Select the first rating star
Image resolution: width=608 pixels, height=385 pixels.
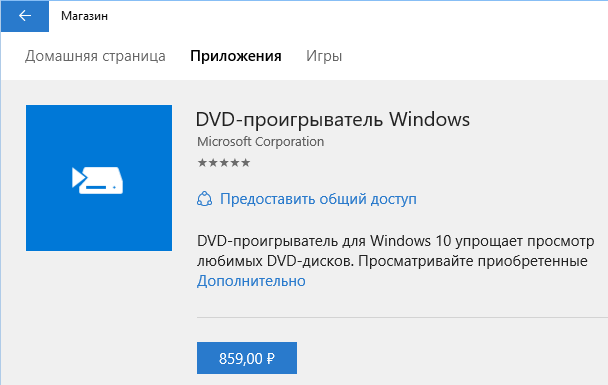(x=202, y=162)
